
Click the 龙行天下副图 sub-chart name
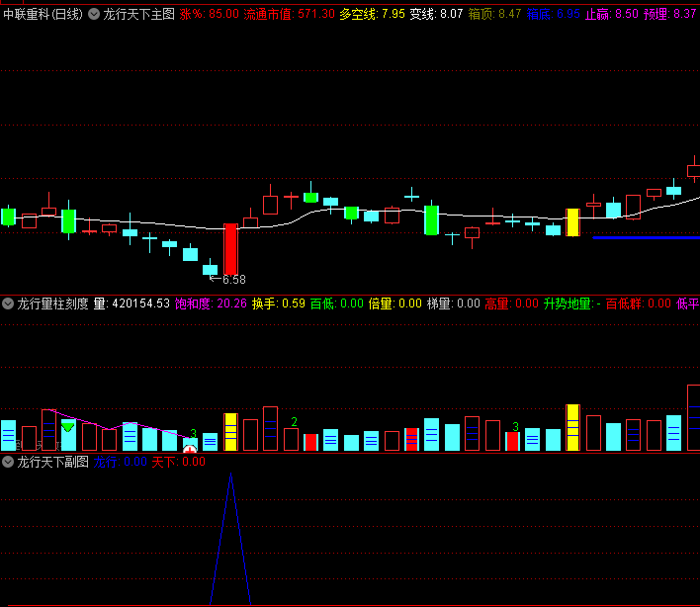[x=52, y=462]
